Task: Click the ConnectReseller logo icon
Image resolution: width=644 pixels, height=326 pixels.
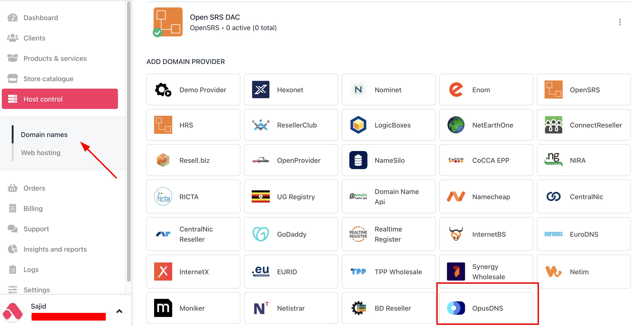Action: pyautogui.click(x=553, y=125)
